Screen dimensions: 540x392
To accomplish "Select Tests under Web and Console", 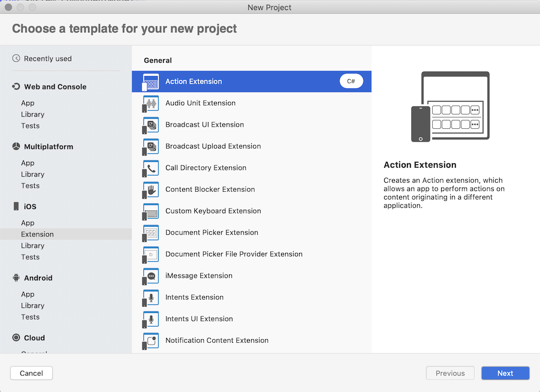I will pyautogui.click(x=31, y=126).
